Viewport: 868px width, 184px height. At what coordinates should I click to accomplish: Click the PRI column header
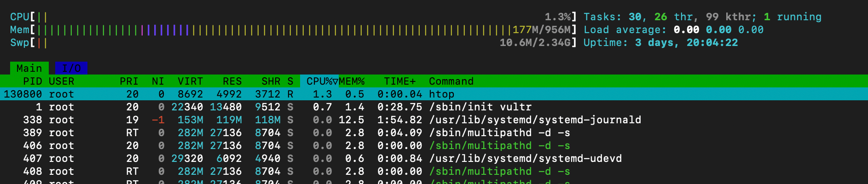coord(129,81)
